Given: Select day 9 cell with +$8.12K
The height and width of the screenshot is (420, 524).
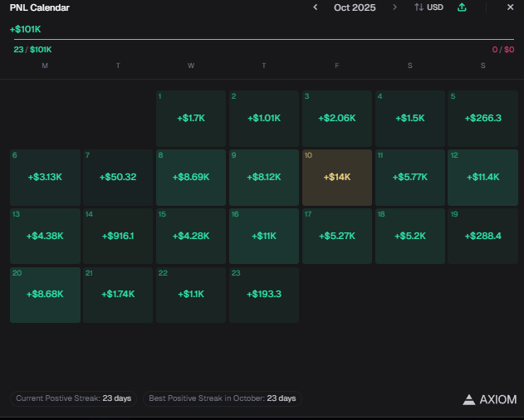Looking at the screenshot, I should [x=264, y=178].
